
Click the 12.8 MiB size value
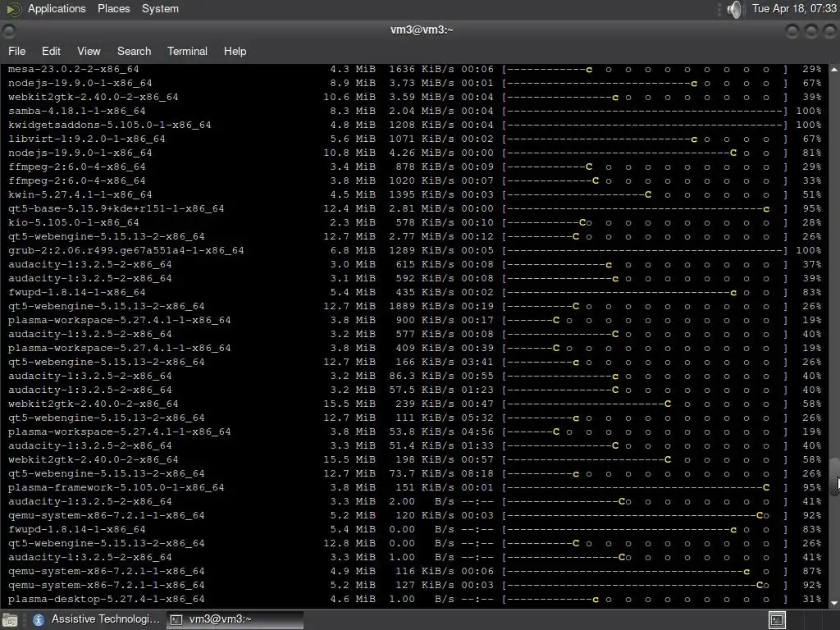[x=349, y=543]
